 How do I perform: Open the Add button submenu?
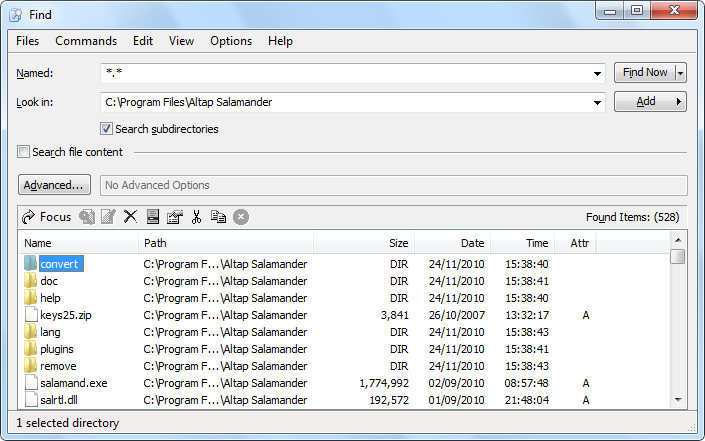pyautogui.click(x=678, y=102)
